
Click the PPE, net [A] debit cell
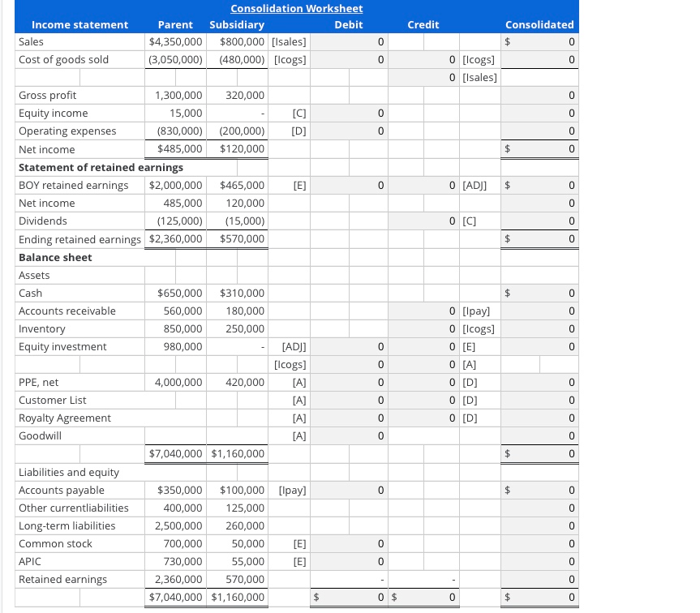tap(349, 382)
